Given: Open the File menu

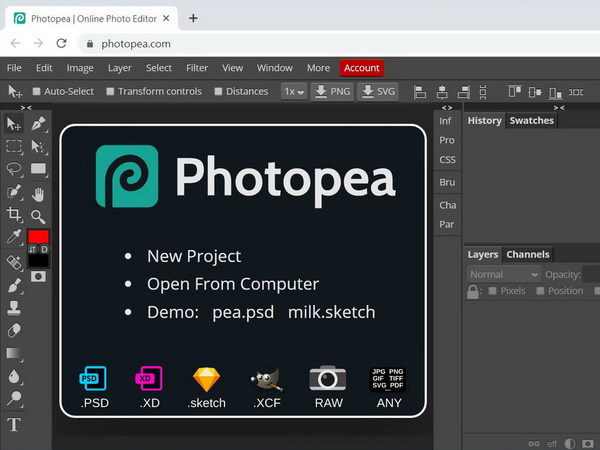Looking at the screenshot, I should (14, 68).
